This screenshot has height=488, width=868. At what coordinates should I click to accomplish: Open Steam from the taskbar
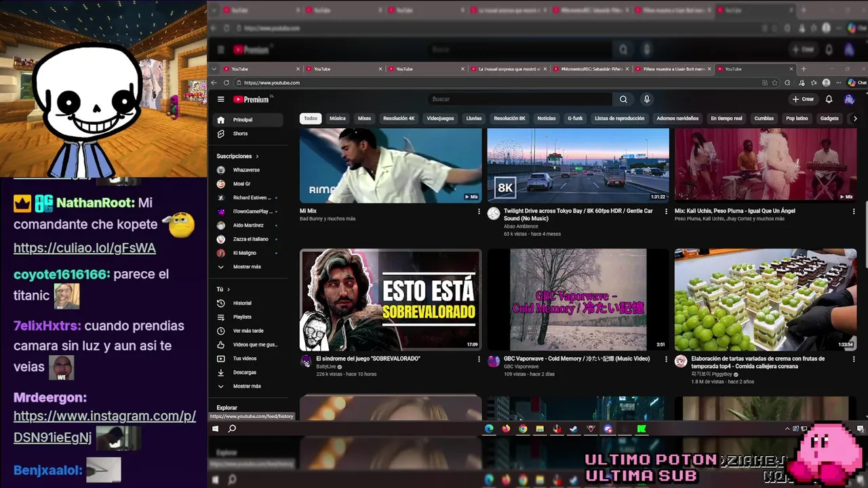(574, 428)
